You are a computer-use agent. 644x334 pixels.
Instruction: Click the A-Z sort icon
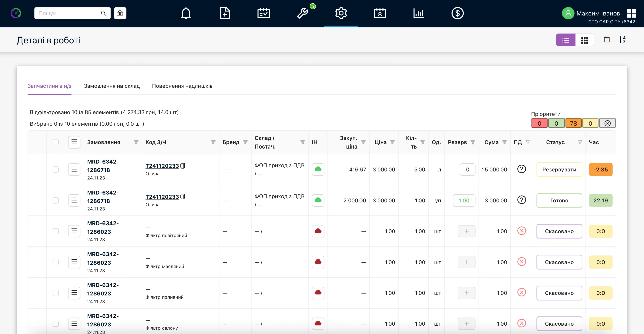click(x=622, y=40)
